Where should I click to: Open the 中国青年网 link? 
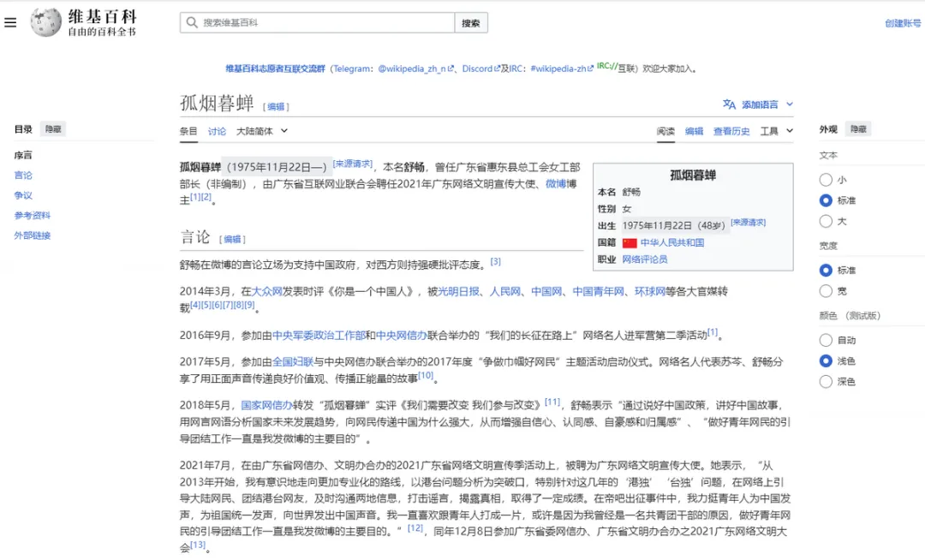point(598,291)
